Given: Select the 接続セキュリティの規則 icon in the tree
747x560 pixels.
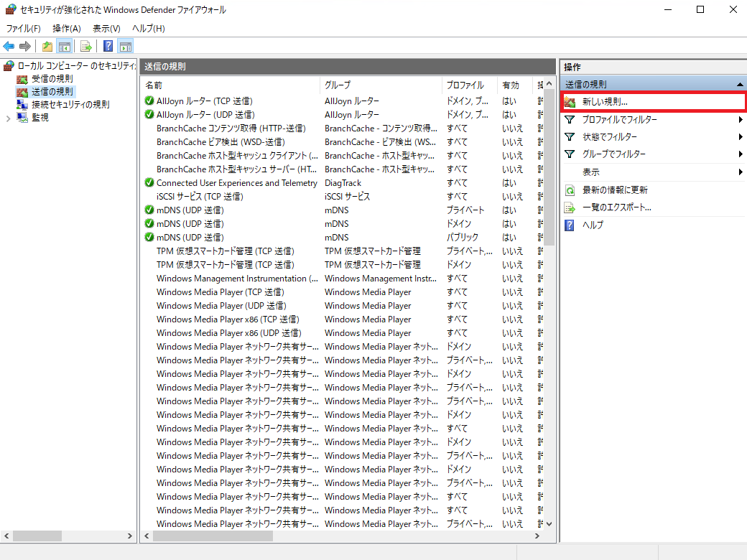Looking at the screenshot, I should pos(22,105).
